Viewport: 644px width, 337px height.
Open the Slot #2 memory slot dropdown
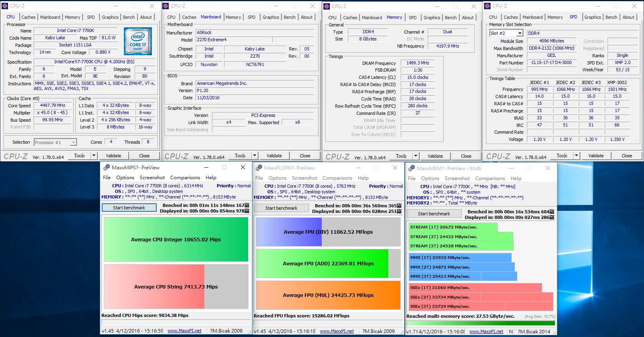[520, 33]
